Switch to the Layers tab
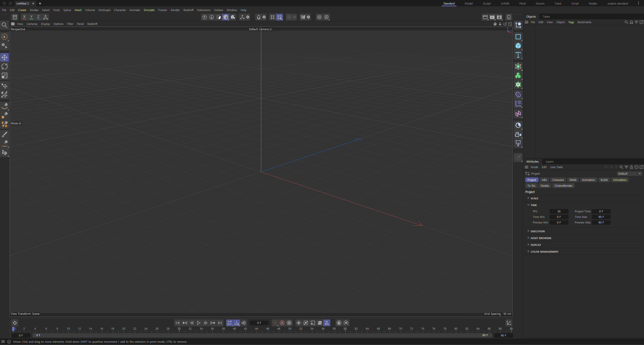The height and width of the screenshot is (345, 644). [550, 162]
